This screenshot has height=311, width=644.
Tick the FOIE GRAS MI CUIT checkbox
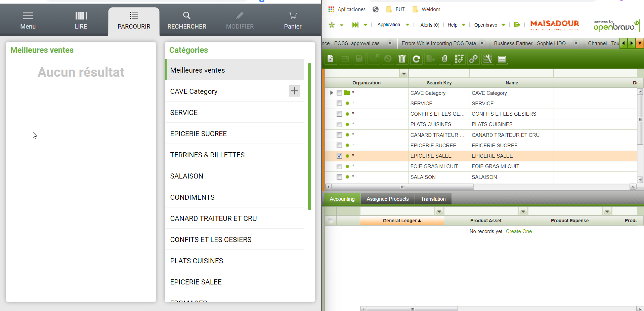pos(339,166)
